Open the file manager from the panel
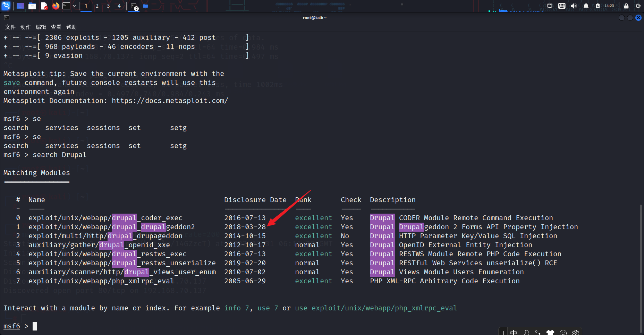The image size is (644, 335). [x=32, y=6]
